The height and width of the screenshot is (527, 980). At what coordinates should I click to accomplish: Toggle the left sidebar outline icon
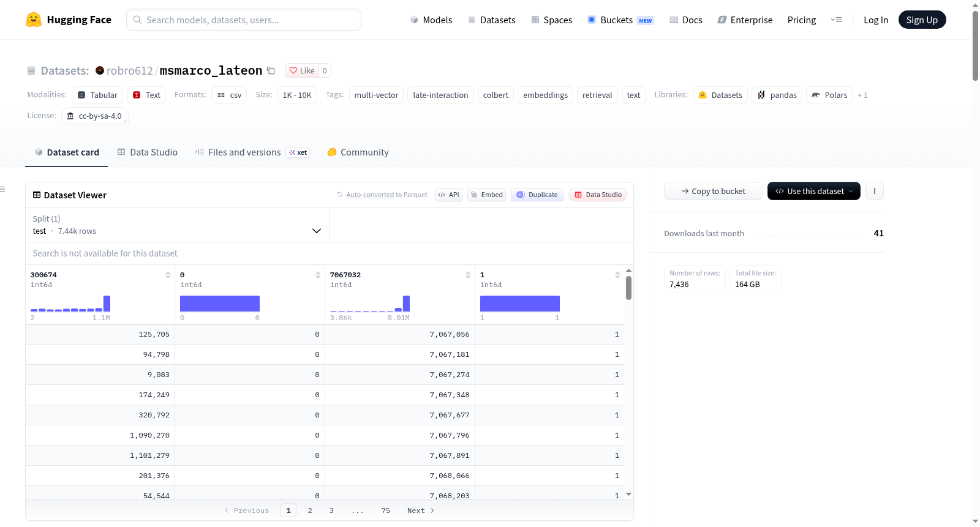pos(2,189)
